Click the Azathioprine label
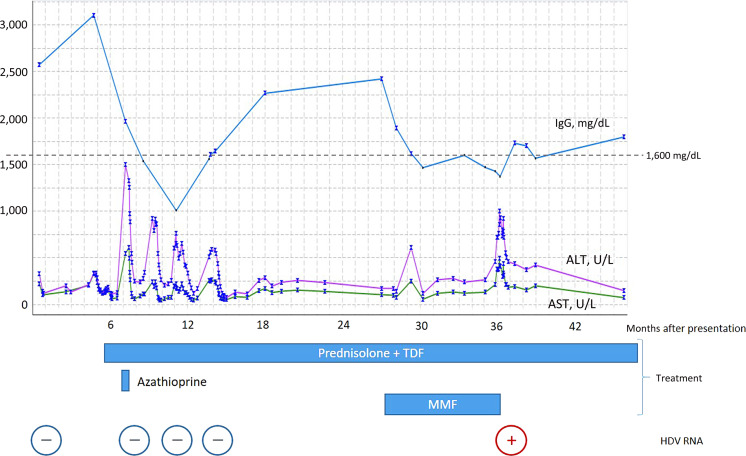The image size is (746, 456). [172, 382]
